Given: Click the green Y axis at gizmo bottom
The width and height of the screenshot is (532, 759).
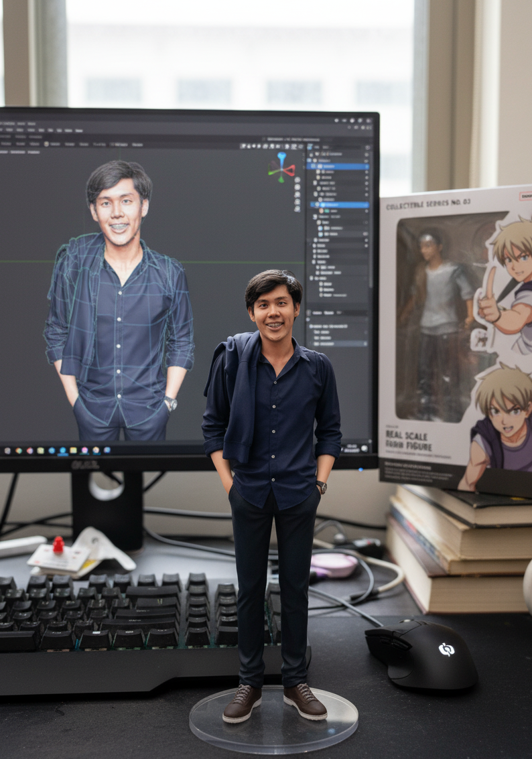Looking at the screenshot, I should pyautogui.click(x=282, y=180).
